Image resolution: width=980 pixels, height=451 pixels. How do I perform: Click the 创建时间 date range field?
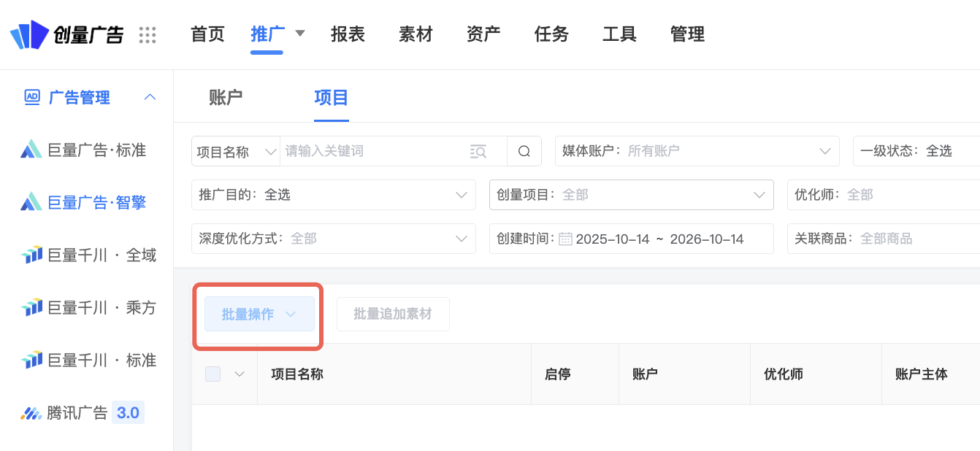click(632, 239)
